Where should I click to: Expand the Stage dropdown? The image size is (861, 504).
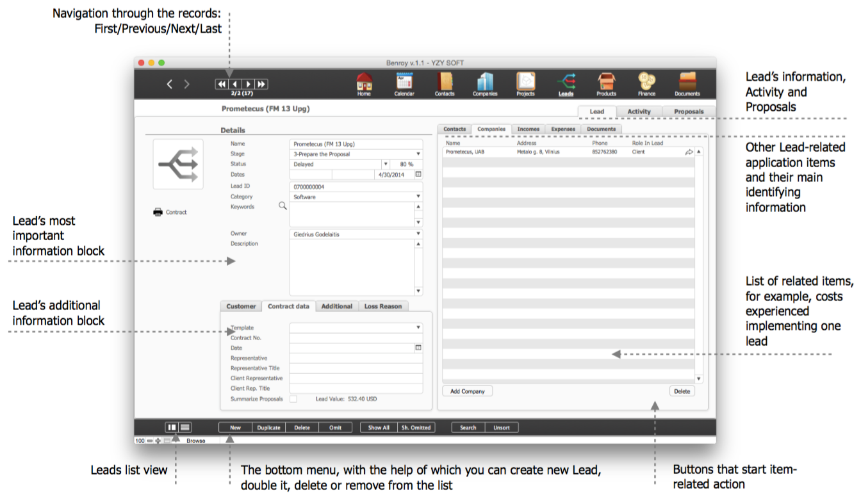[418, 154]
